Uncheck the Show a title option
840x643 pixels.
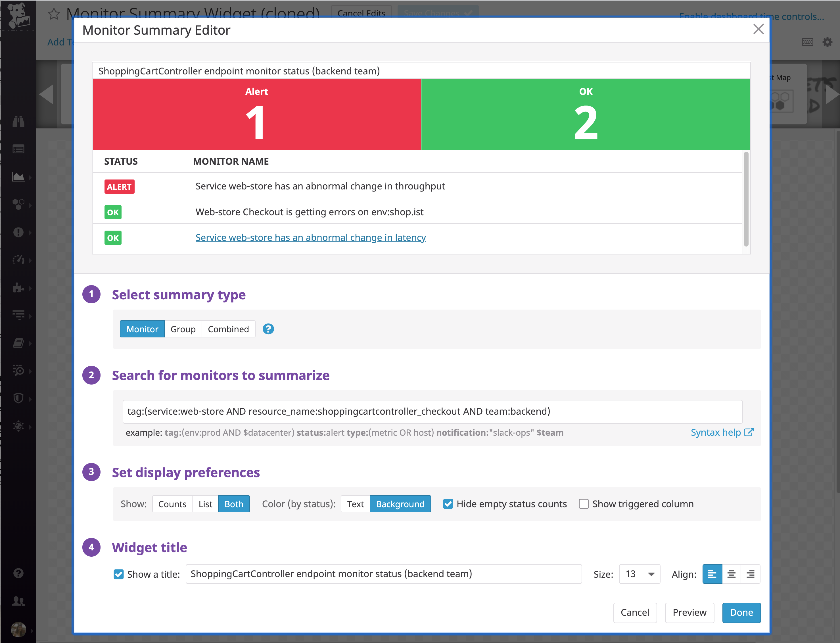[x=119, y=574]
